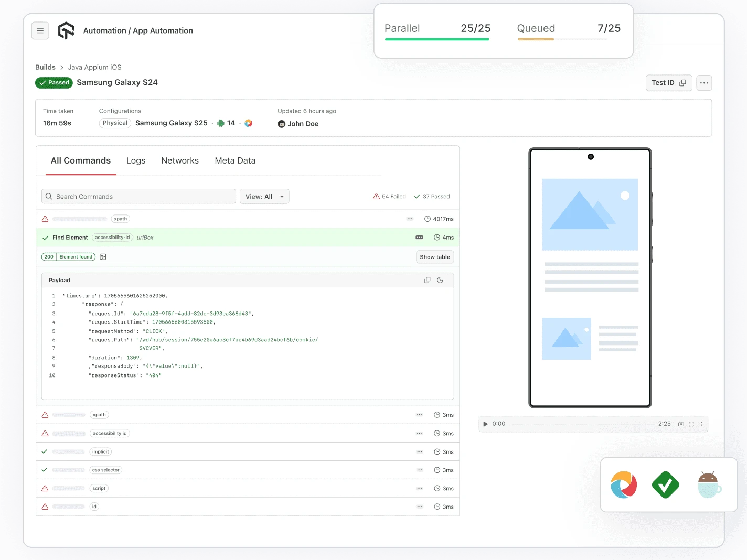Viewport: 747px width, 560px height.
Task: Expand the failed xpath row taking 3ms
Action: pyautogui.click(x=248, y=415)
